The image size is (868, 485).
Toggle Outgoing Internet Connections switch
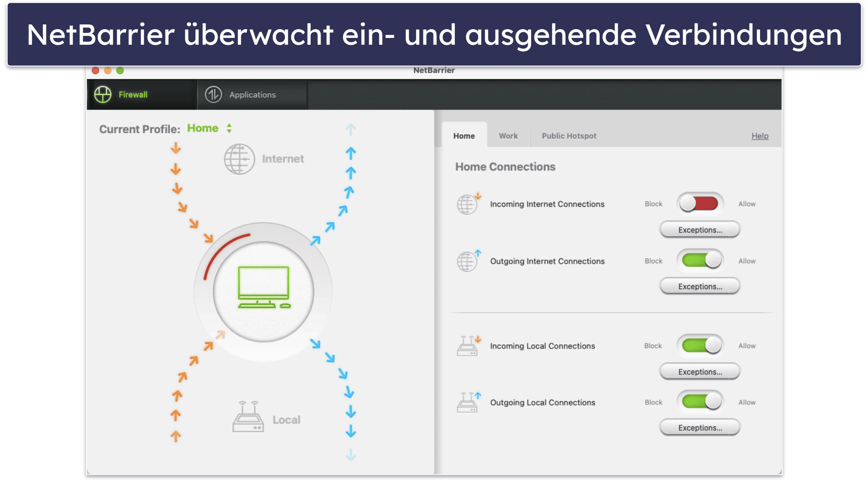click(x=700, y=261)
